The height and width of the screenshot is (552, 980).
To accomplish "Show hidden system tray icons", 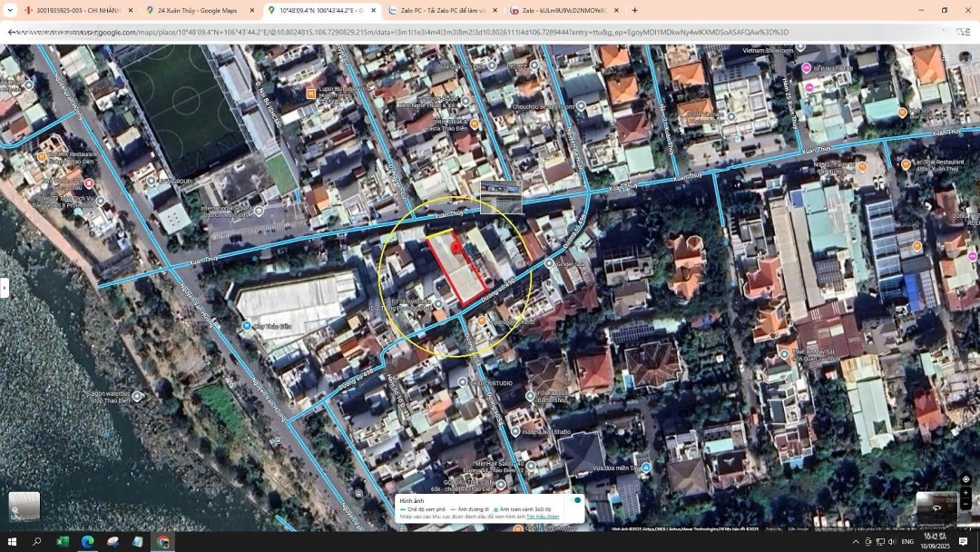I will pyautogui.click(x=855, y=542).
